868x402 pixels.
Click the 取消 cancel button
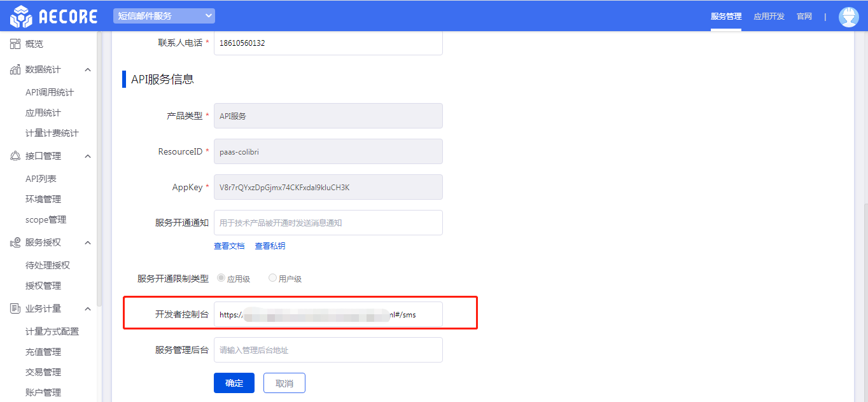pyautogui.click(x=284, y=383)
